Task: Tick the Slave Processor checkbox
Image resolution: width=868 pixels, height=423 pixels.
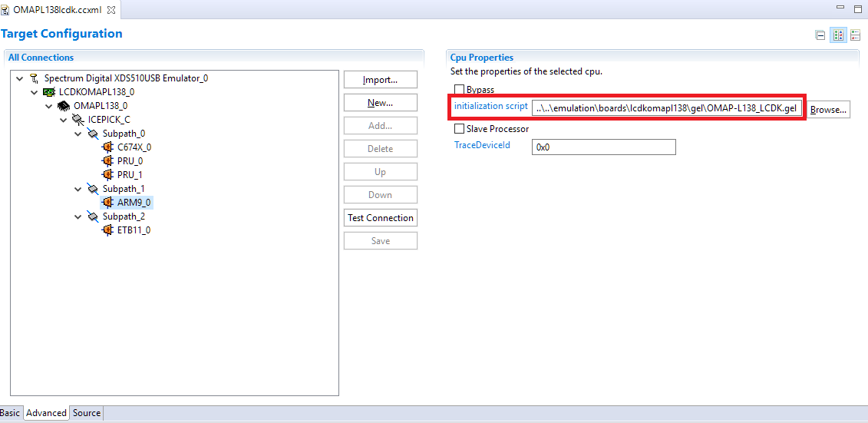Action: coord(460,129)
